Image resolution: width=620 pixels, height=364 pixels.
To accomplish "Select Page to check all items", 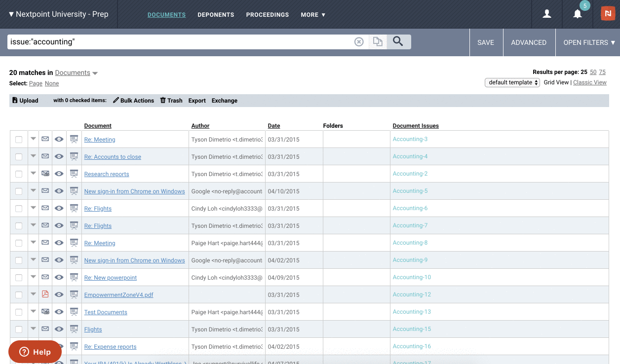I will 36,83.
